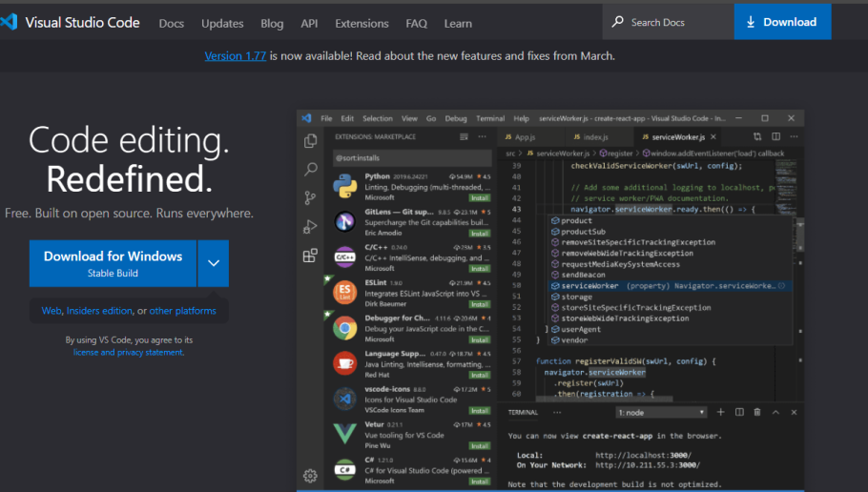Open the Manage gear icon in activity bar
Screen dimensions: 868x492
pos(310,476)
